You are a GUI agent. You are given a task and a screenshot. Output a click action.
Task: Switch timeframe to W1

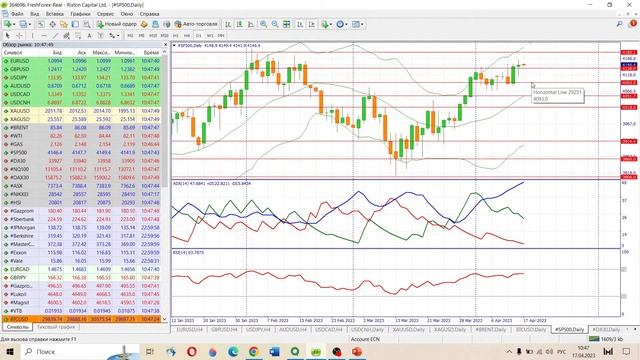click(x=210, y=36)
